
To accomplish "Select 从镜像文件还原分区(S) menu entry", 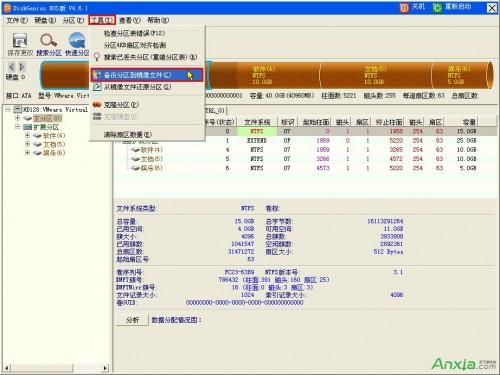I will pos(147,87).
